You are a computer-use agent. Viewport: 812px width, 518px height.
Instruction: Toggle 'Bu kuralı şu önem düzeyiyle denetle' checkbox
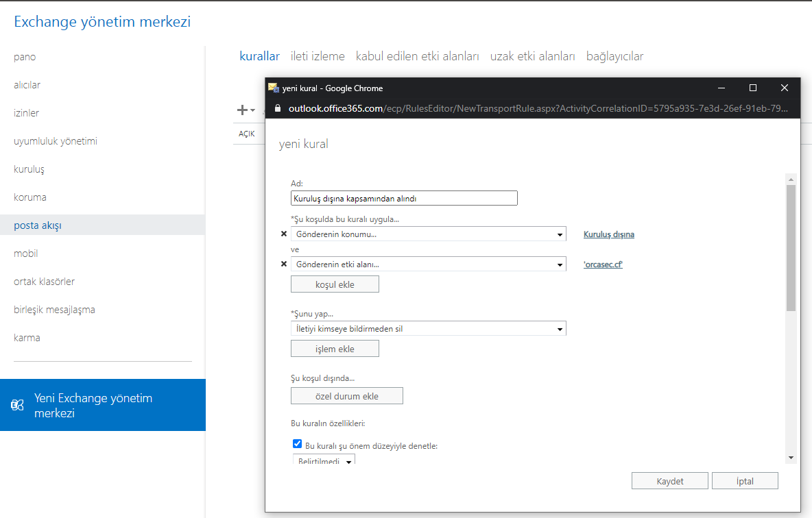pos(297,443)
